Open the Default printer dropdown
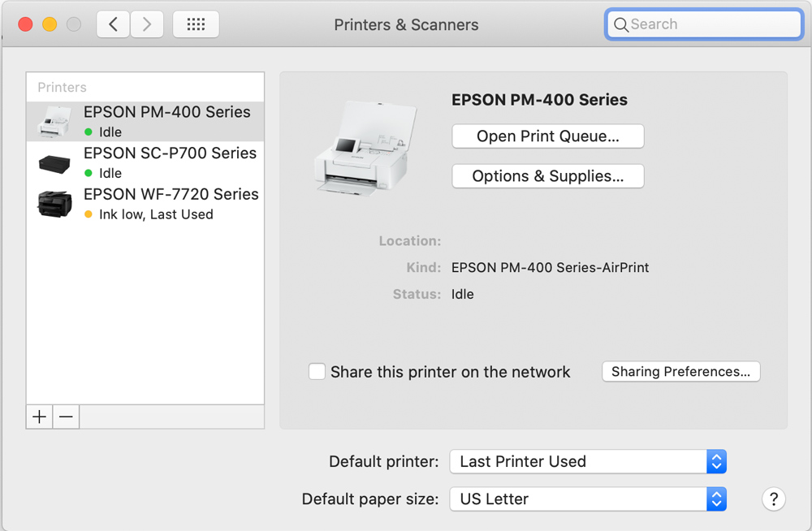Screen dimensions: 812x531 [x=588, y=461]
